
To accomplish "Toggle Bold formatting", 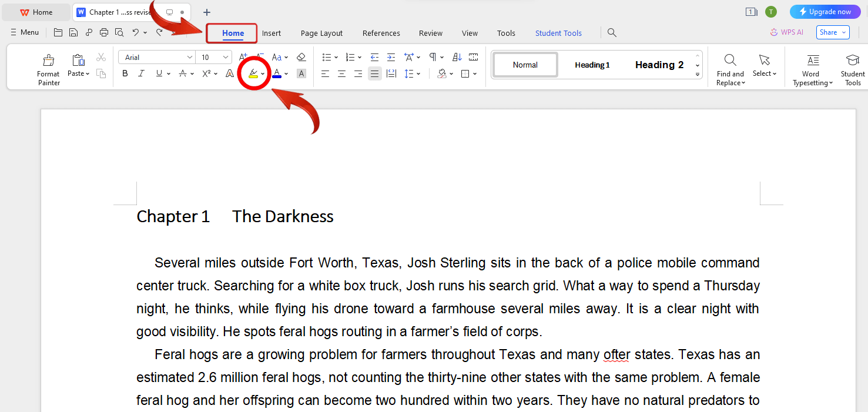I will click(x=125, y=73).
